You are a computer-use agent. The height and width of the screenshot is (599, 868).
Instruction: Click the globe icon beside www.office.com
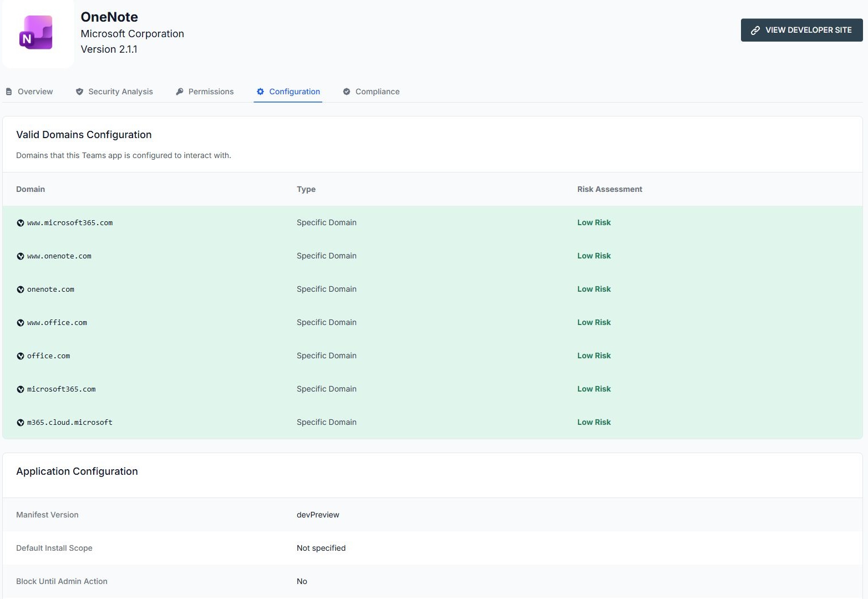click(x=21, y=323)
